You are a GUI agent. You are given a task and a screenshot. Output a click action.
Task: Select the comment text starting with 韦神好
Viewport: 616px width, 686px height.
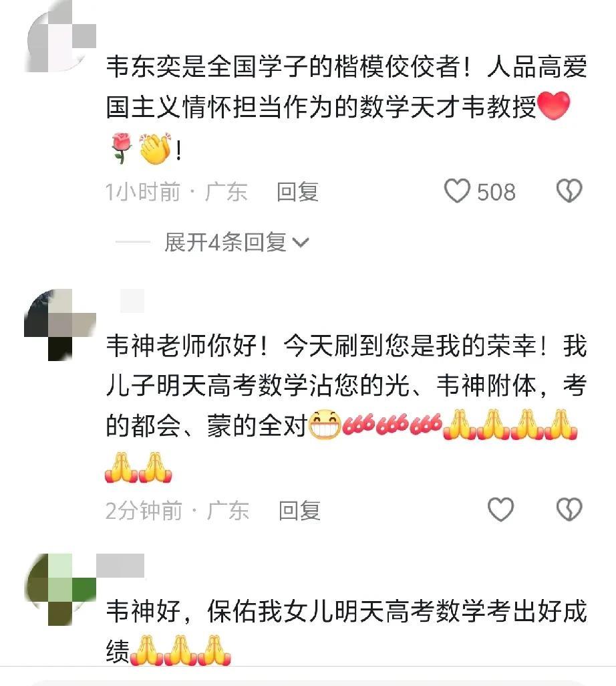pos(346,631)
